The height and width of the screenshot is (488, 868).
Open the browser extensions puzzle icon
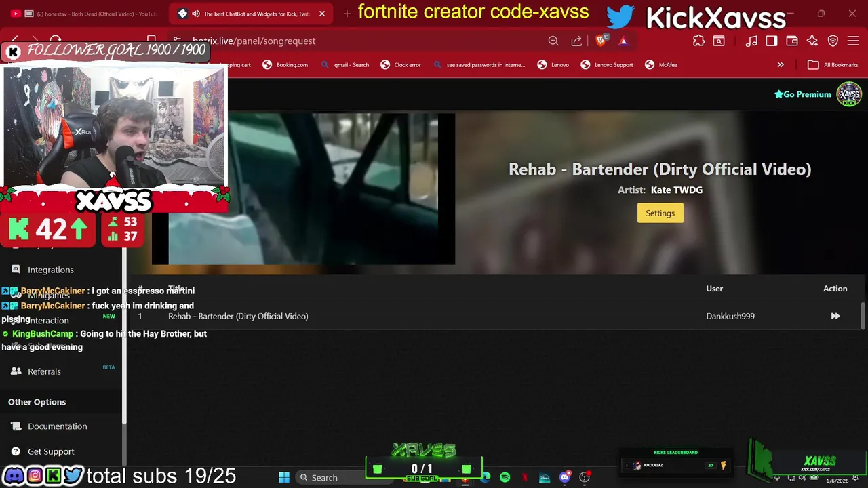click(x=698, y=41)
